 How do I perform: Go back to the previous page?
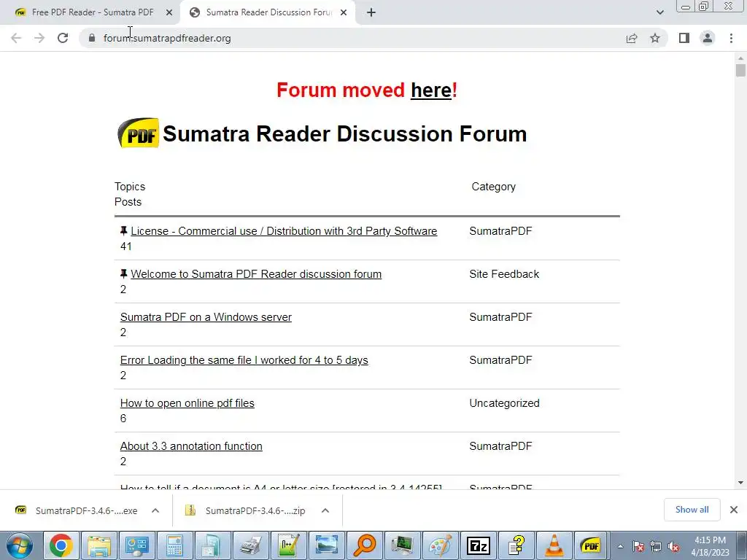16,38
